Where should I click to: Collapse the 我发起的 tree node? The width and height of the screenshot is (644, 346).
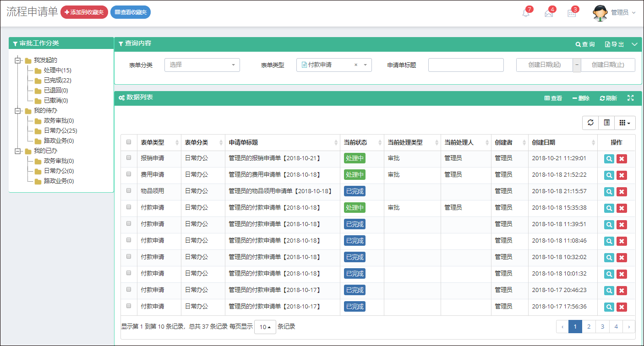(x=18, y=60)
